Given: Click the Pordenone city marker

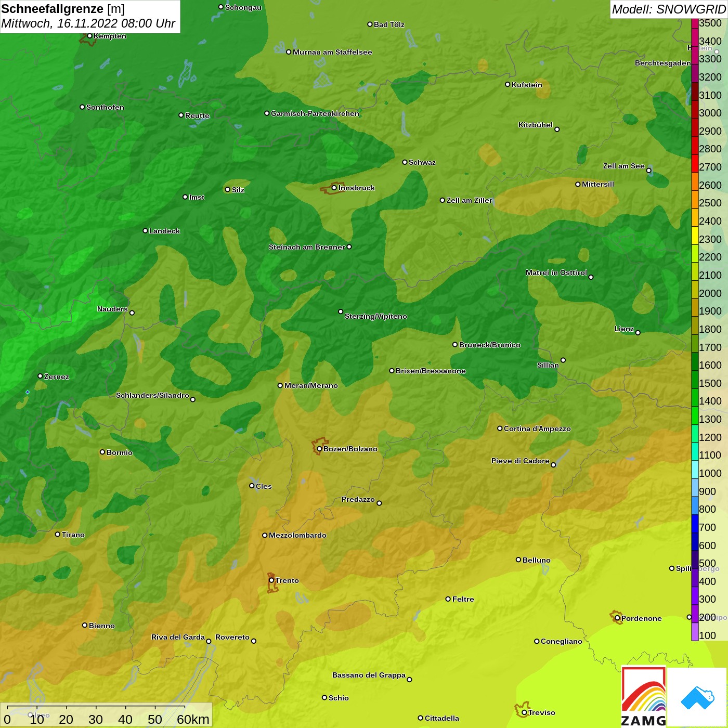Looking at the screenshot, I should [617, 618].
